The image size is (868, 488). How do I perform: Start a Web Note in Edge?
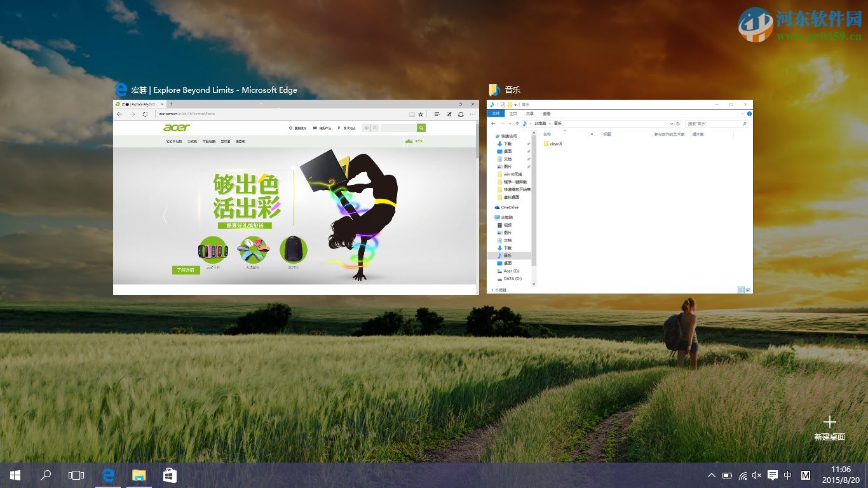pyautogui.click(x=449, y=114)
